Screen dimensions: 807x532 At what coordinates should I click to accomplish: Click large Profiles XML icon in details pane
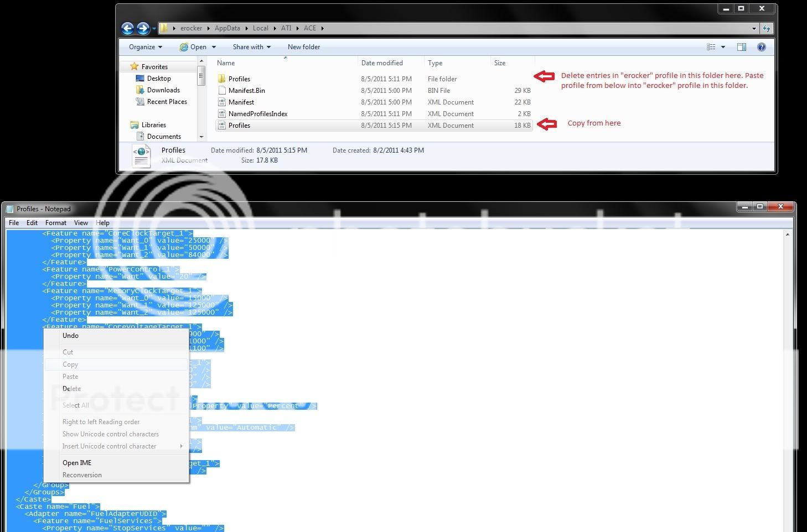(141, 155)
